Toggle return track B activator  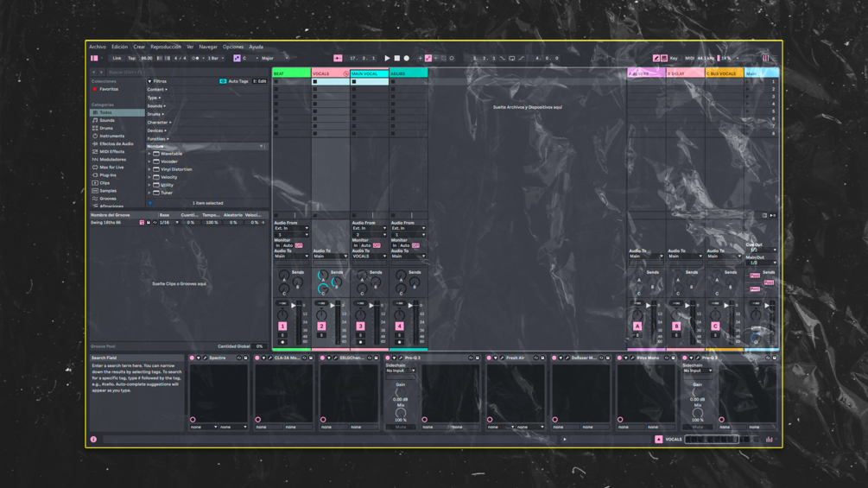point(676,326)
